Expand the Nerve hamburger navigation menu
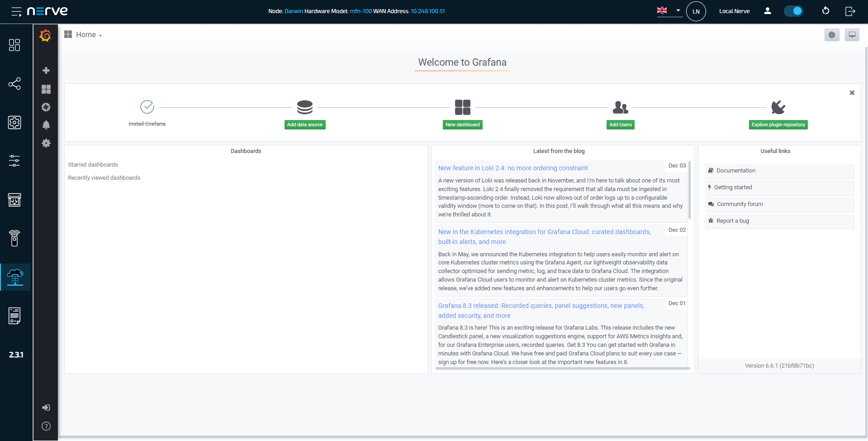Screen dimensions: 868x441 16,11
